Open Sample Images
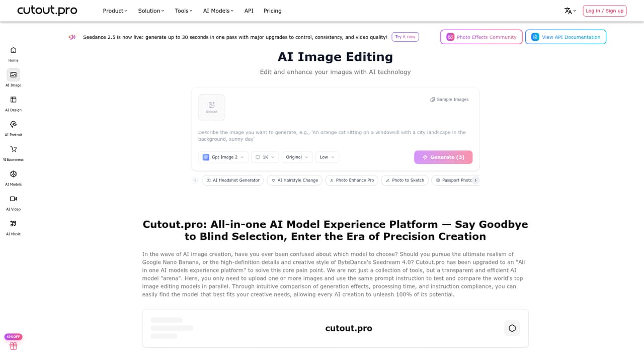 click(449, 100)
